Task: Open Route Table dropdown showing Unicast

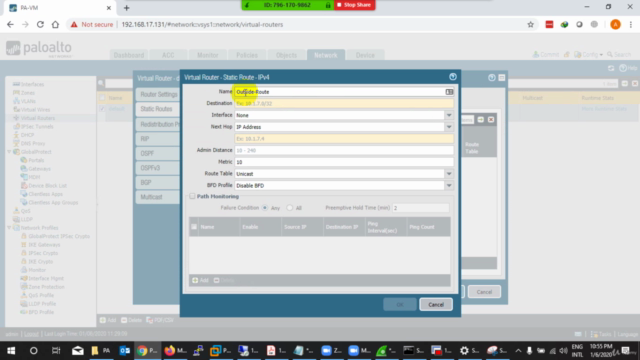Action: point(449,174)
